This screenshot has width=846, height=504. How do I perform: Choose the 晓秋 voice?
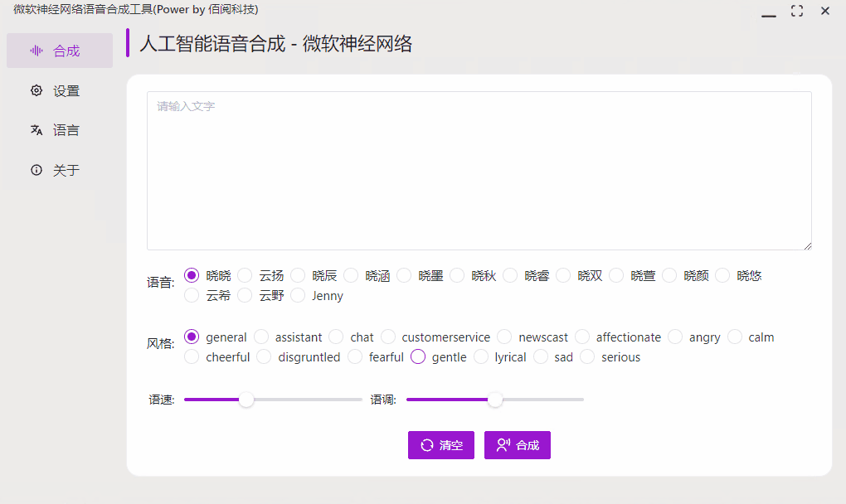(457, 275)
